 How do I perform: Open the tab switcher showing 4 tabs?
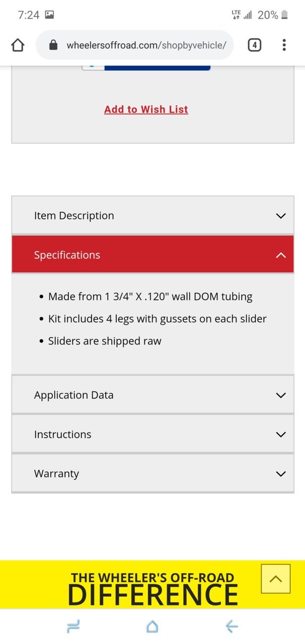point(255,45)
